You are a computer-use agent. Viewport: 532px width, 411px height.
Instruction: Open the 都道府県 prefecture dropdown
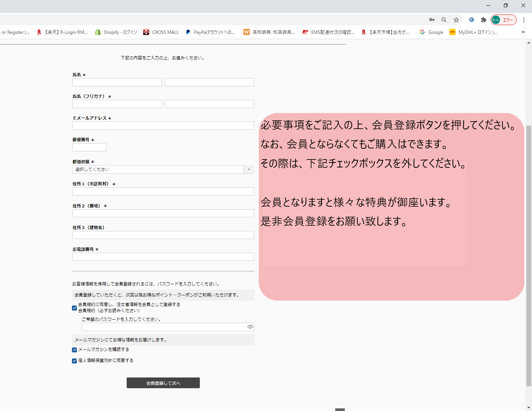click(x=249, y=169)
